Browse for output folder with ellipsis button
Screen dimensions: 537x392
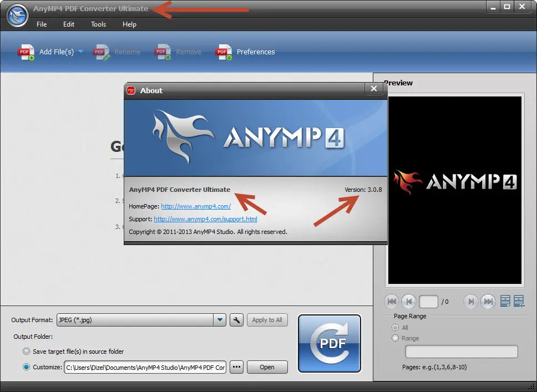pyautogui.click(x=236, y=367)
